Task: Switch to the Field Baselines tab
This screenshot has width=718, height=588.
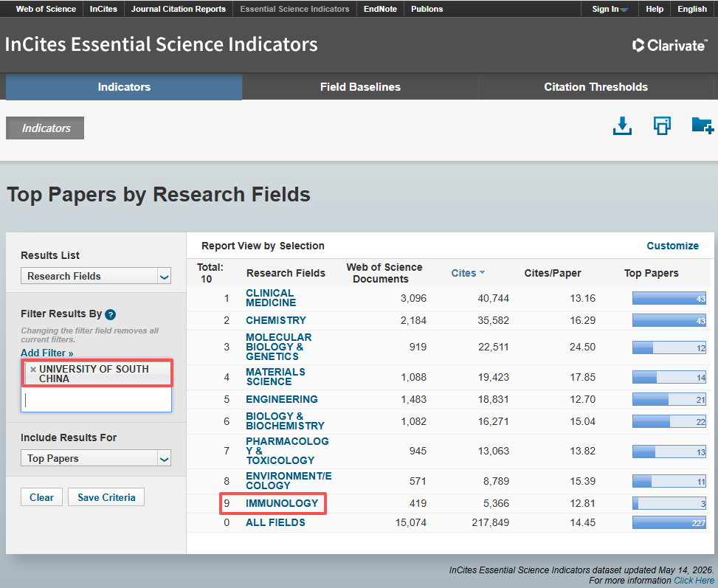Action: tap(360, 87)
